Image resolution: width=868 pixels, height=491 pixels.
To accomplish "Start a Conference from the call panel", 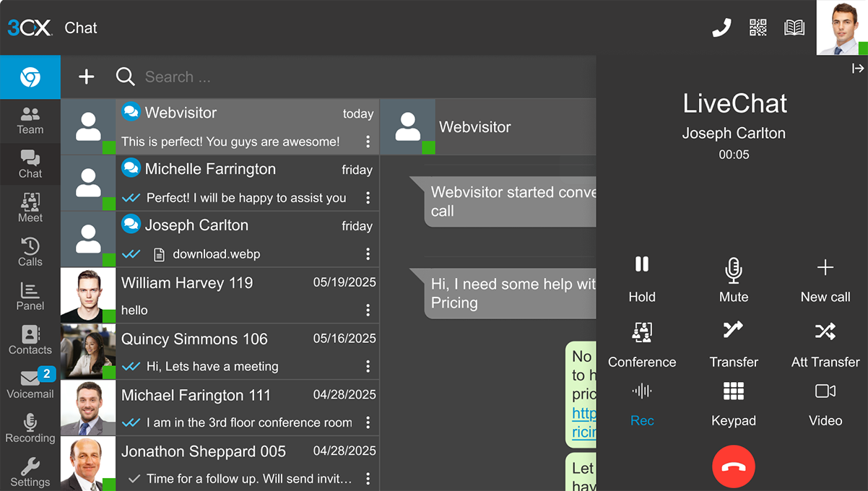I will click(642, 344).
